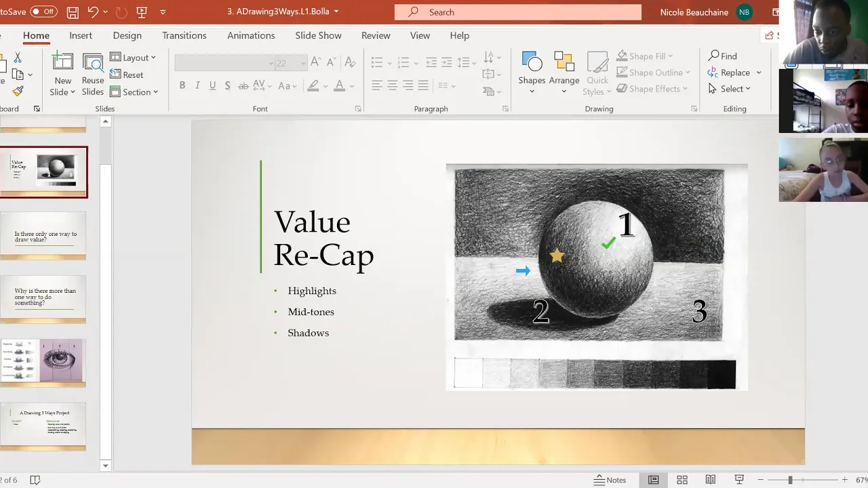868x488 pixels.
Task: Open the Font dialog launcher
Action: [x=358, y=108]
